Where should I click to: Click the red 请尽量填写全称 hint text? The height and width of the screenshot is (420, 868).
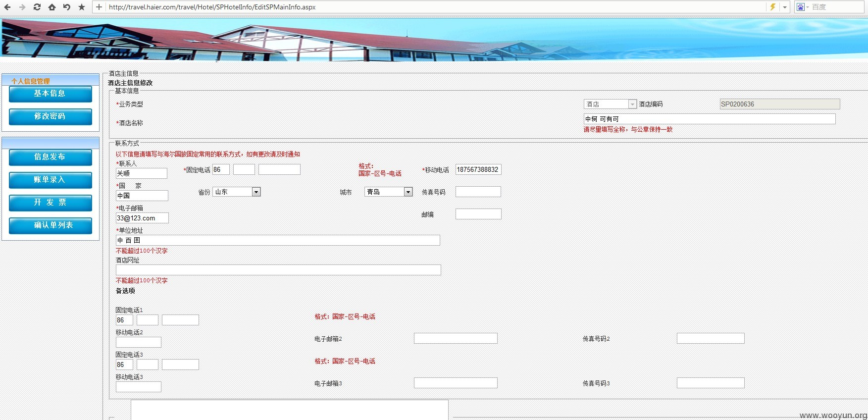(628, 130)
